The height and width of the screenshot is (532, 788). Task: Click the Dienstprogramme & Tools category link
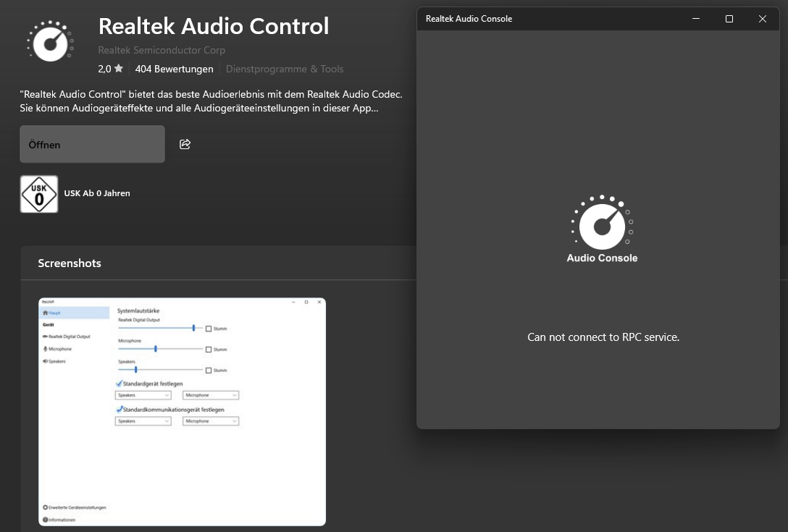[285, 69]
